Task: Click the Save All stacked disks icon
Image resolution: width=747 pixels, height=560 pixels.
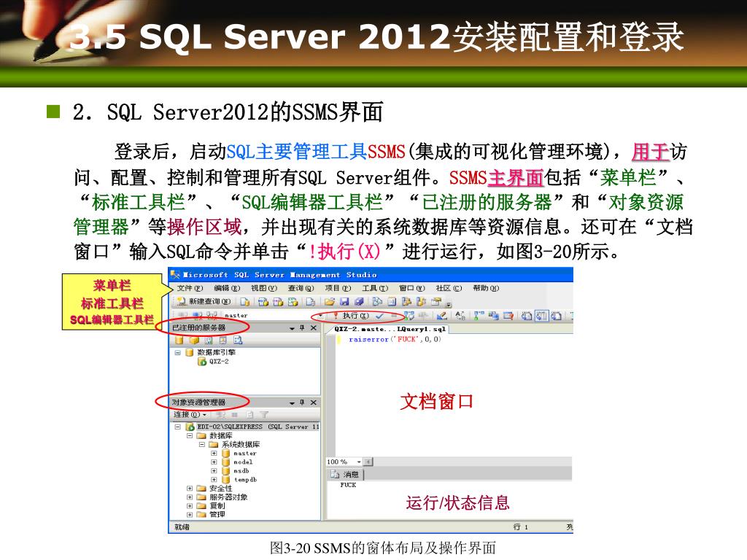Action: (x=360, y=301)
